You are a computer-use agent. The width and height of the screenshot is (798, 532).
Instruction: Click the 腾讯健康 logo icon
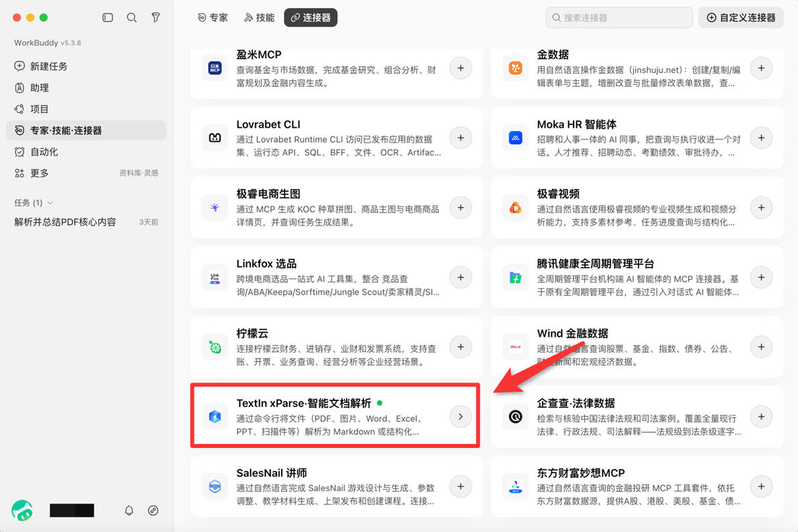(515, 277)
